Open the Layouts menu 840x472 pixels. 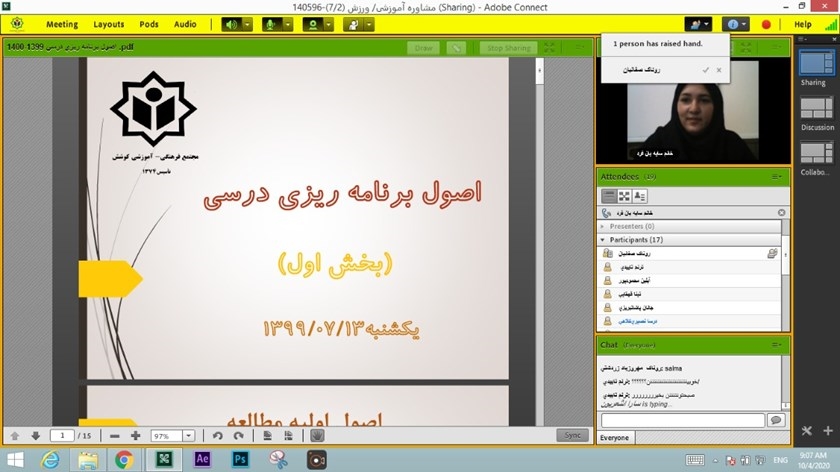click(x=108, y=24)
